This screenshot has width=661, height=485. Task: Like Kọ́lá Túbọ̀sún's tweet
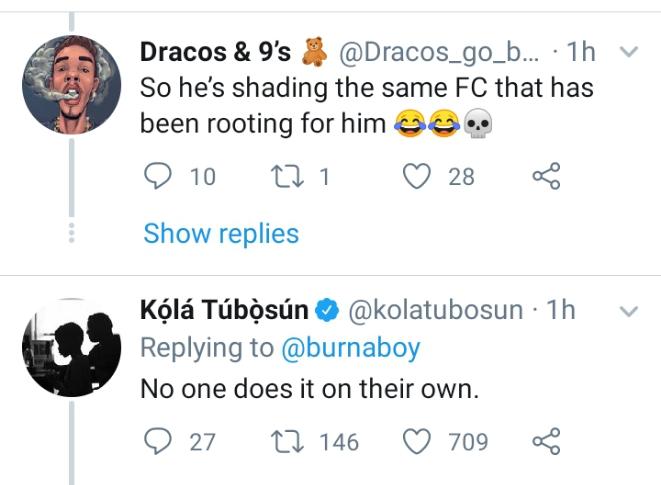click(417, 440)
